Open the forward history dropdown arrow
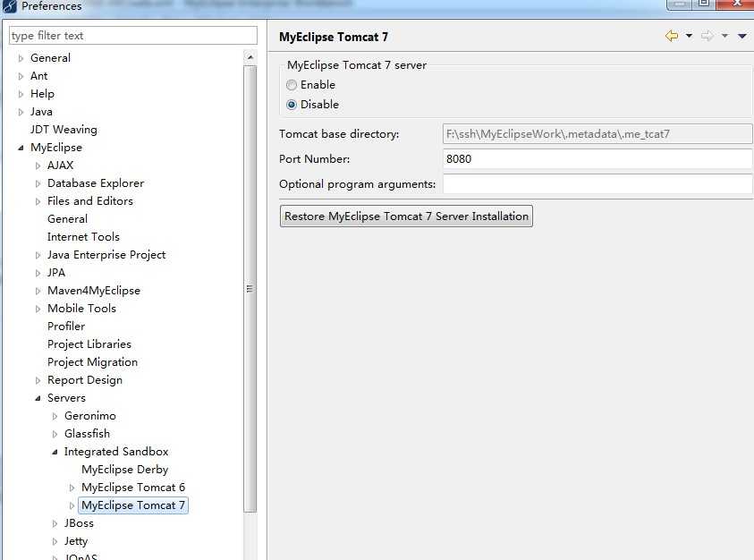This screenshot has height=560, width=754. (x=724, y=36)
